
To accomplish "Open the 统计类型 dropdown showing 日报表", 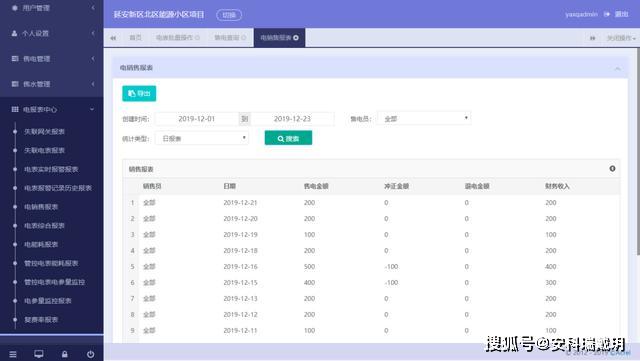I will click(202, 138).
